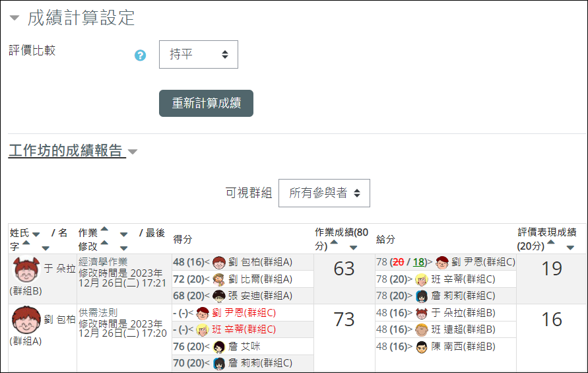Sort 評價表現成績(20分) descending
Image resolution: width=588 pixels, height=373 pixels.
(570, 248)
